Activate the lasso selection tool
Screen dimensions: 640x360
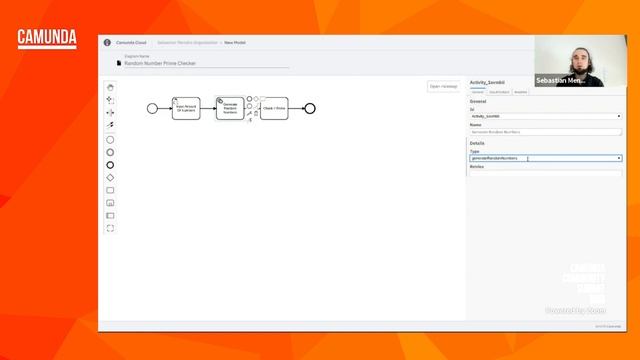110,100
